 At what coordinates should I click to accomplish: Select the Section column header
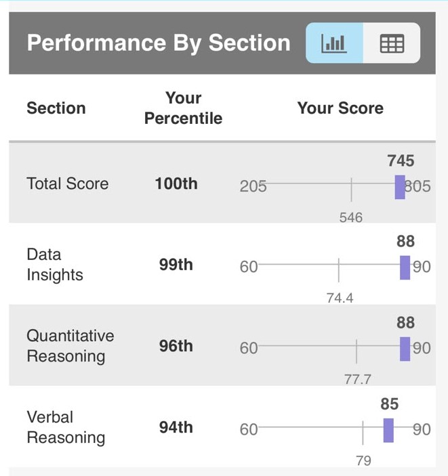[x=56, y=108]
